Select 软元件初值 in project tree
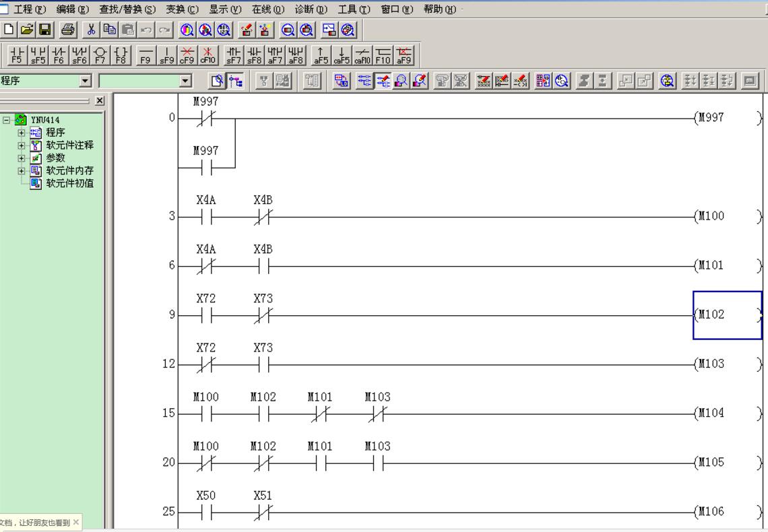The image size is (768, 532). pyautogui.click(x=69, y=184)
